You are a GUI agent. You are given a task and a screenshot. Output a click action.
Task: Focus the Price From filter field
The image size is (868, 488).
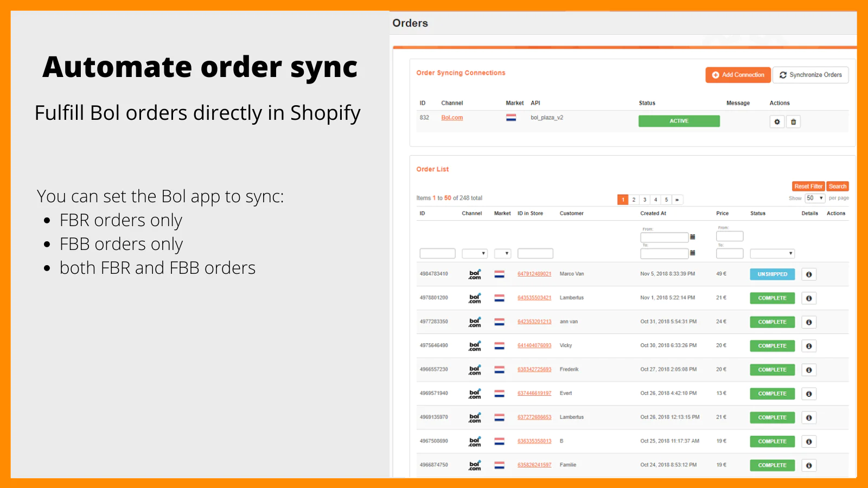click(x=730, y=236)
